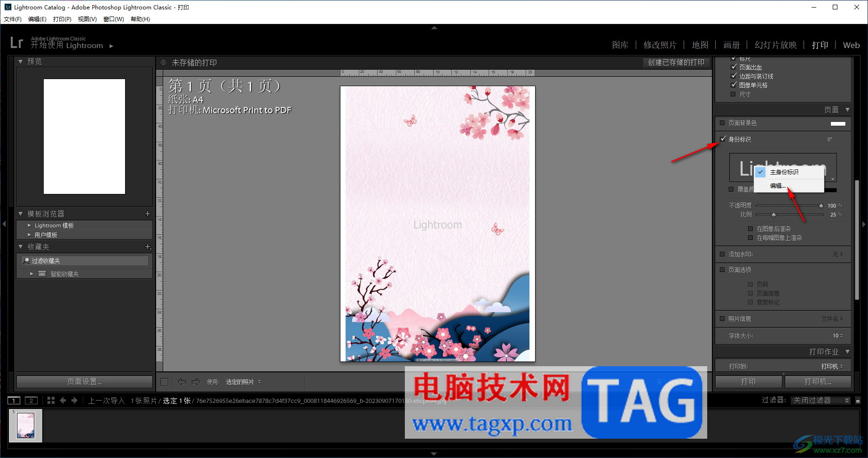Enable the 在每幅图像上渲染 checkbox

pyautogui.click(x=750, y=238)
